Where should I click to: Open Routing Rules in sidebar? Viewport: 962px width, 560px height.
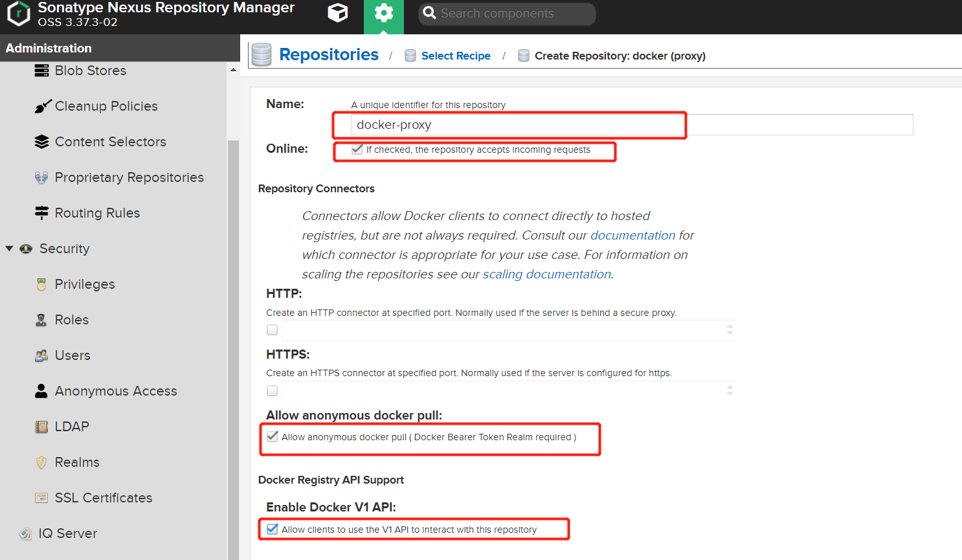point(97,213)
